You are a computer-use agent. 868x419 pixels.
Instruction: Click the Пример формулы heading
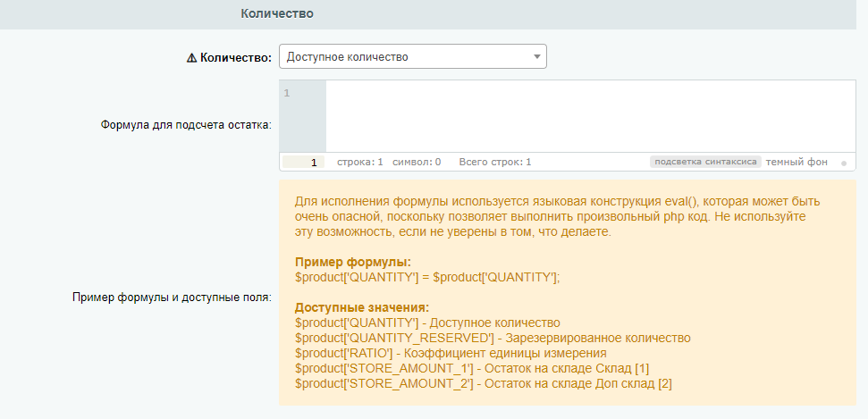[x=353, y=262]
